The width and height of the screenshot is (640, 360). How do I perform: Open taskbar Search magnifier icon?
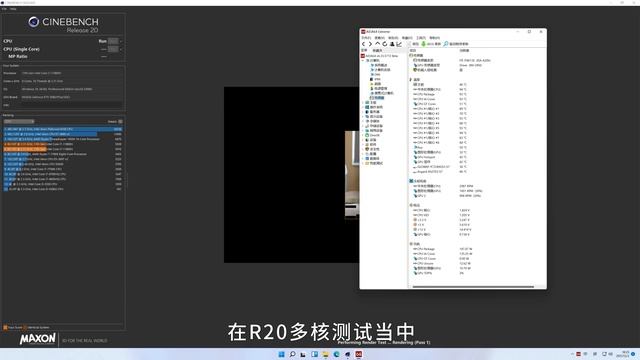(292, 354)
